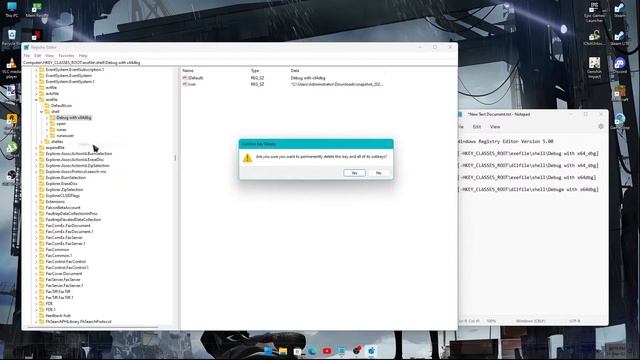Open Registry Editor icon on the taskbar
Image resolution: width=640 pixels, height=360 pixels.
pos(371,351)
